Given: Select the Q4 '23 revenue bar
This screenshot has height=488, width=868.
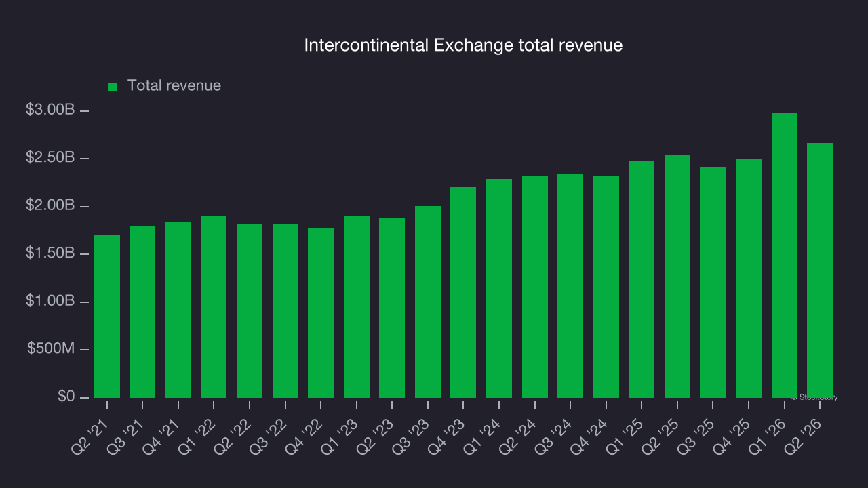Looking at the screenshot, I should point(463,292).
